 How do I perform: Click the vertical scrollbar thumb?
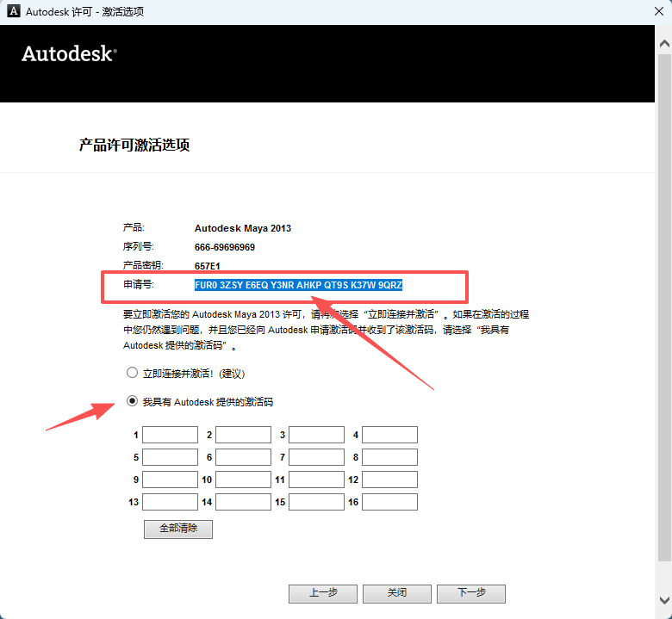[664, 306]
